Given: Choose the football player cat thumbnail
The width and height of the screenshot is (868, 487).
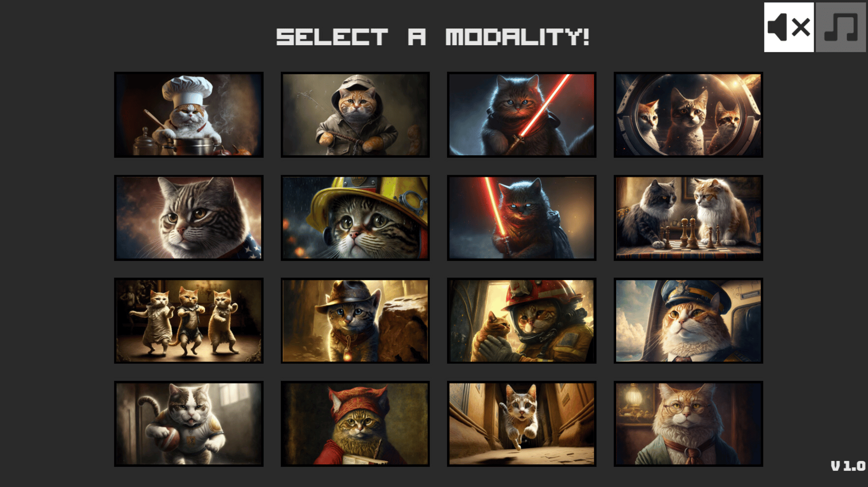Looking at the screenshot, I should (189, 424).
